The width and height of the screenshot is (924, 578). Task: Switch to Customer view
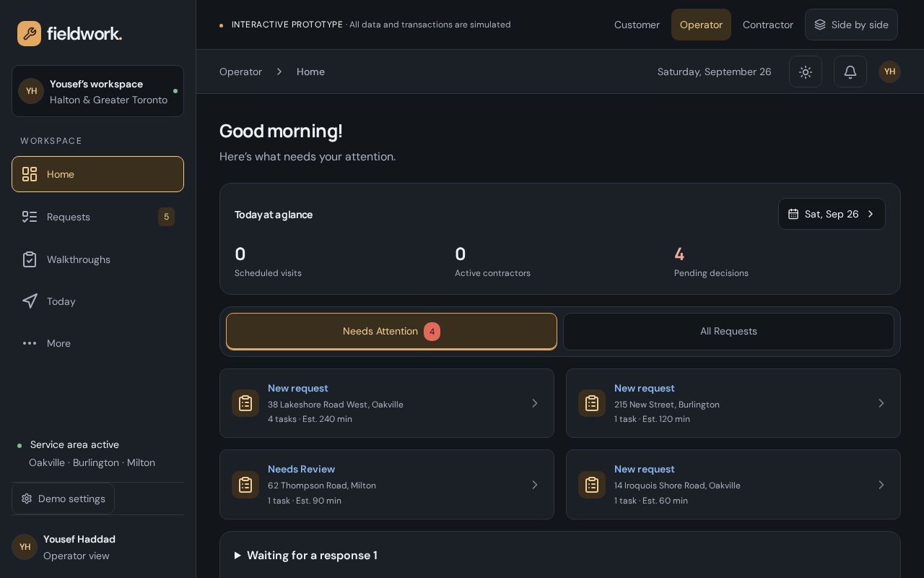pyautogui.click(x=637, y=25)
